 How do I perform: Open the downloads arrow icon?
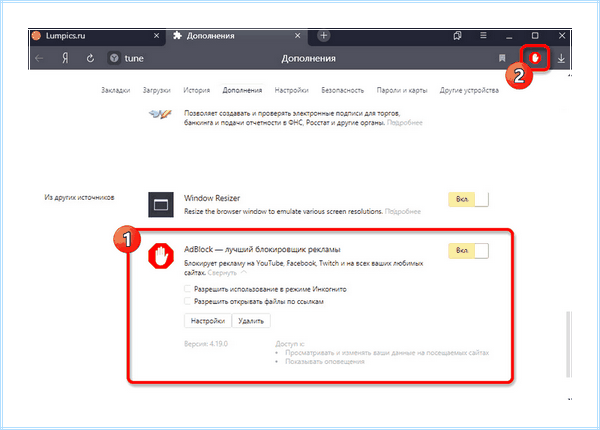pyautogui.click(x=561, y=58)
